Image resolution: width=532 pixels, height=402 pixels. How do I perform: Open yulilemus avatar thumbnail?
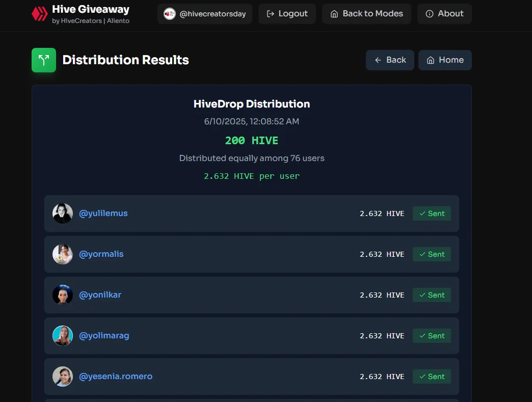63,213
